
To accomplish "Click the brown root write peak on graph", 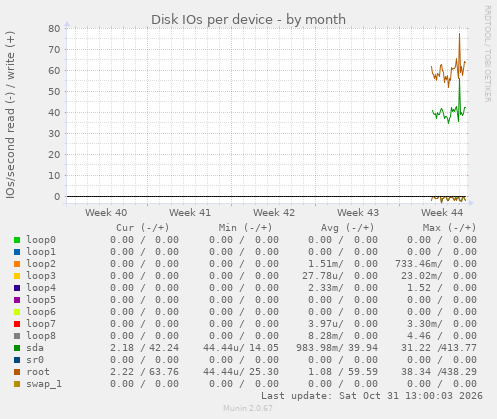I will pyautogui.click(x=459, y=35).
